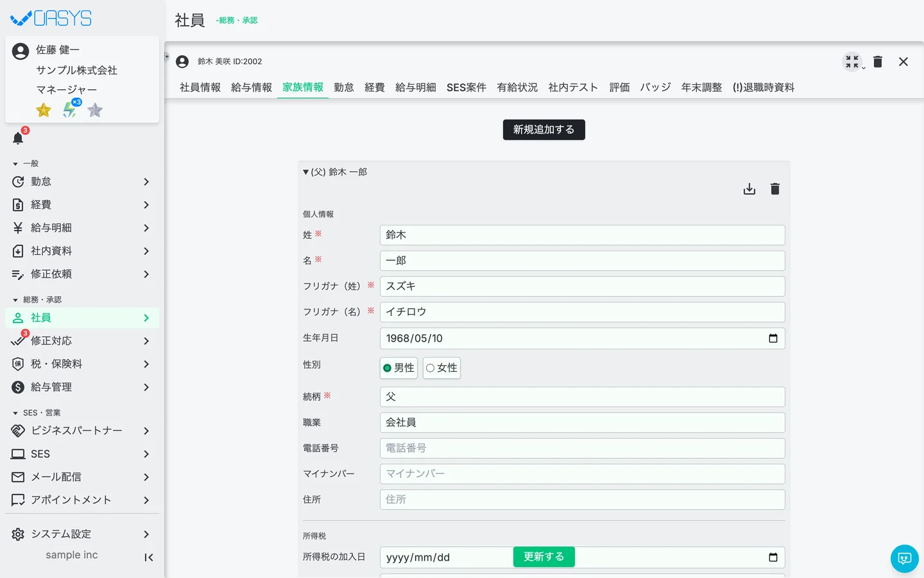Open the notifications bell

pos(18,138)
